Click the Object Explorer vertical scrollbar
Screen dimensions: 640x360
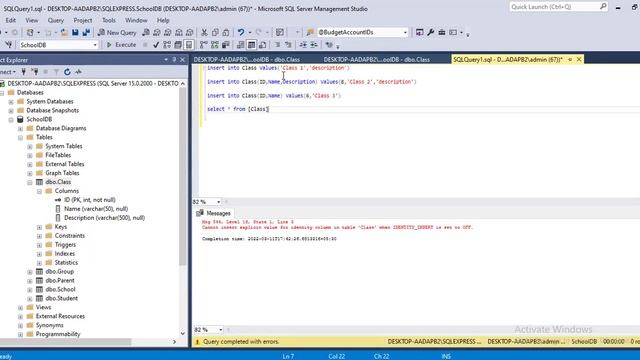point(182,176)
